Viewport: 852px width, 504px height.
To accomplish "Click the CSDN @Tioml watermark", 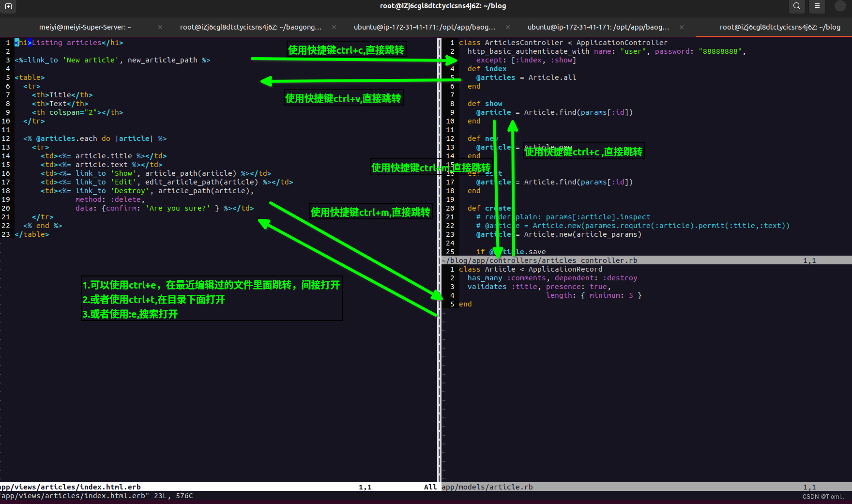I will point(823,497).
